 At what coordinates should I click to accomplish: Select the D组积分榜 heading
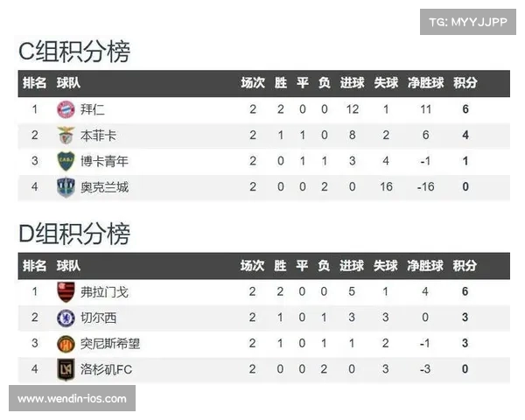pos(74,234)
